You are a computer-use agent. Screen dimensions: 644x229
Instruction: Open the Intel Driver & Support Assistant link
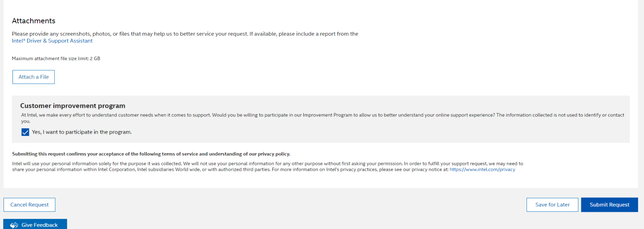pos(52,41)
